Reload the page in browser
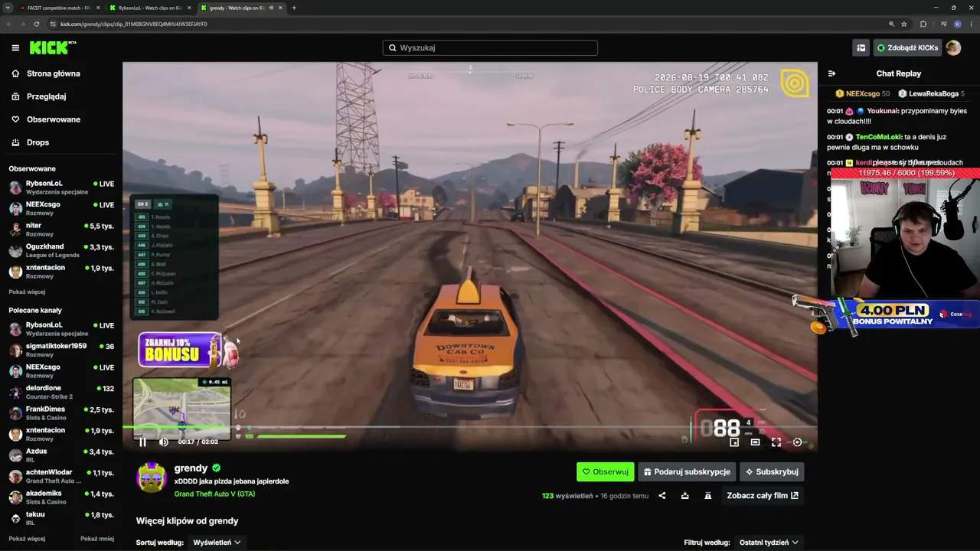 (36, 24)
